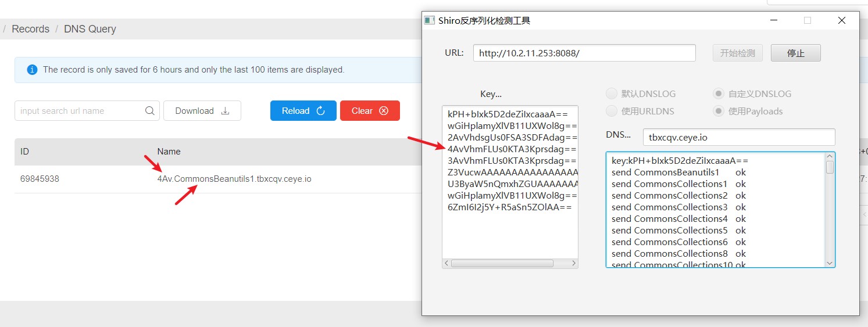Click the log output scroll up arrow
This screenshot has height=327, width=868.
pyautogui.click(x=830, y=157)
